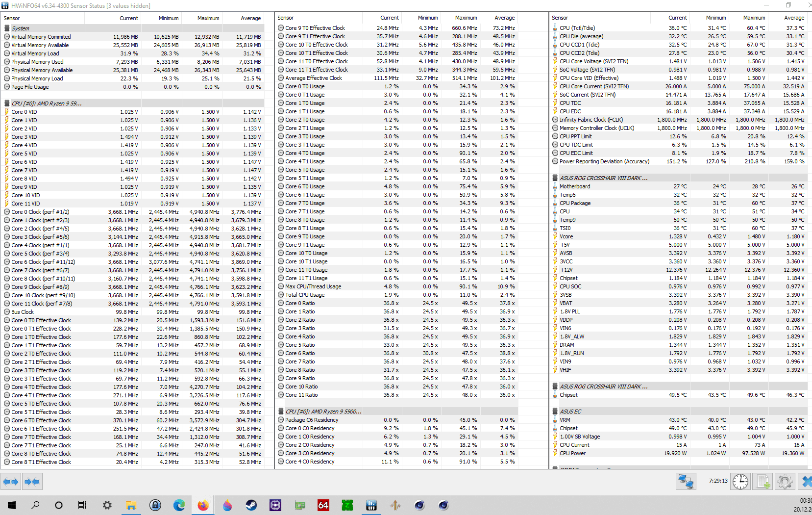Reset the sensor timer via clock icon
812x515 pixels.
click(x=740, y=482)
